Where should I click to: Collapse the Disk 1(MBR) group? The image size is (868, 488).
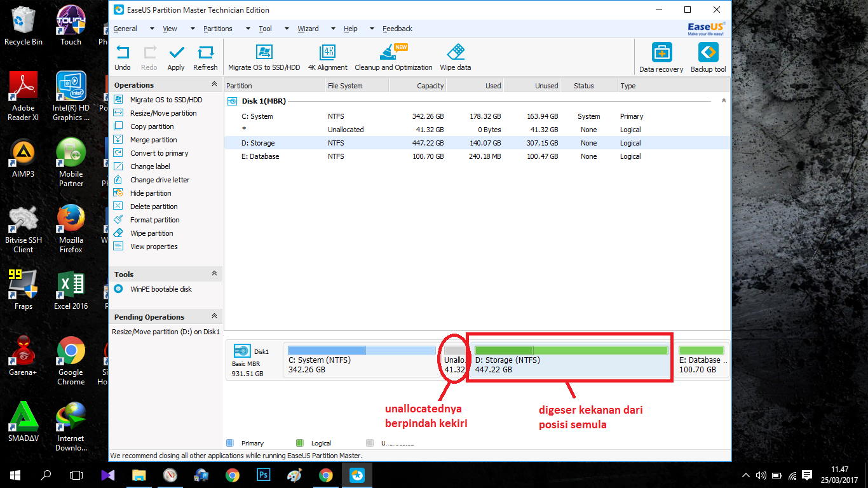[724, 101]
